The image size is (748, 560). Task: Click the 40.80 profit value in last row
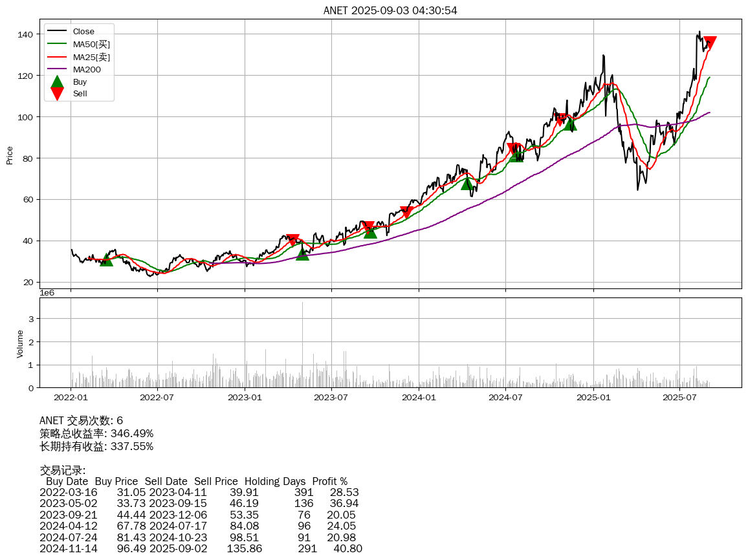(347, 549)
